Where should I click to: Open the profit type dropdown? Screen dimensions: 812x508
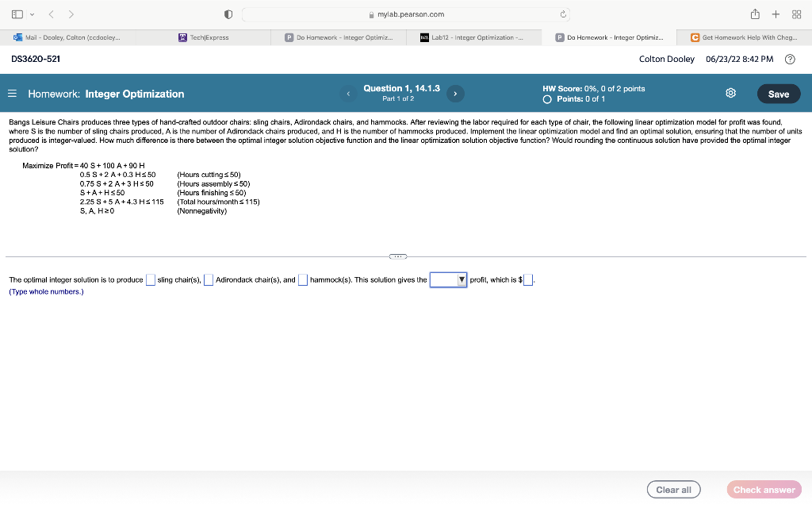[x=449, y=280]
